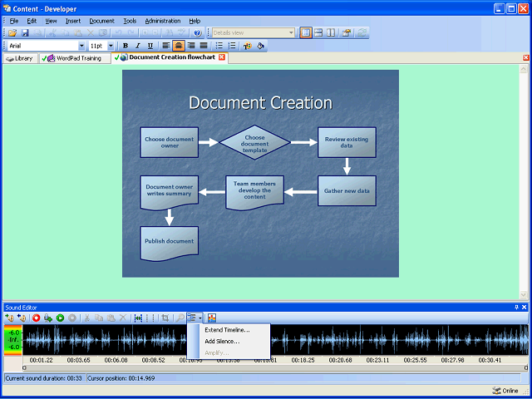Select the horizontal split view layout icon
The image size is (532, 399).
coord(318,32)
